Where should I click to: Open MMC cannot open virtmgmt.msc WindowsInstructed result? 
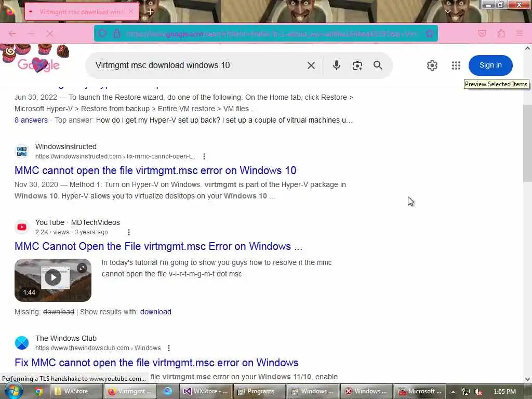coord(155,170)
